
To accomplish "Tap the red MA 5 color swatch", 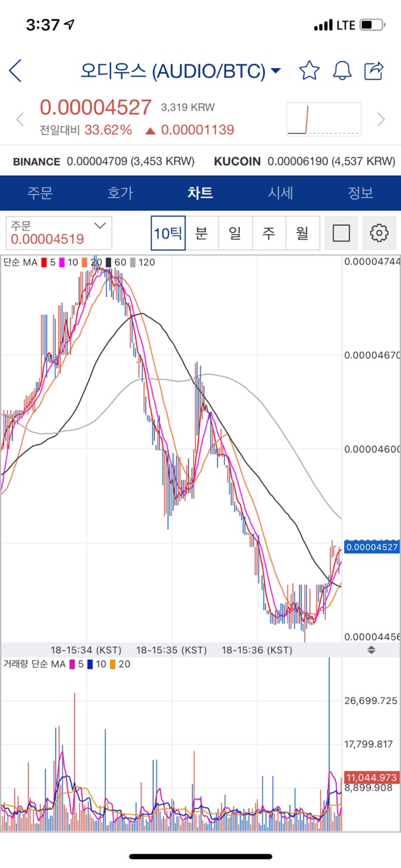I will 44,262.
